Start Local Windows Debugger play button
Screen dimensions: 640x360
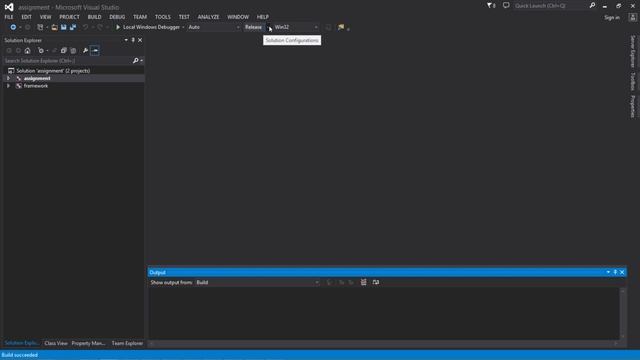tap(118, 27)
